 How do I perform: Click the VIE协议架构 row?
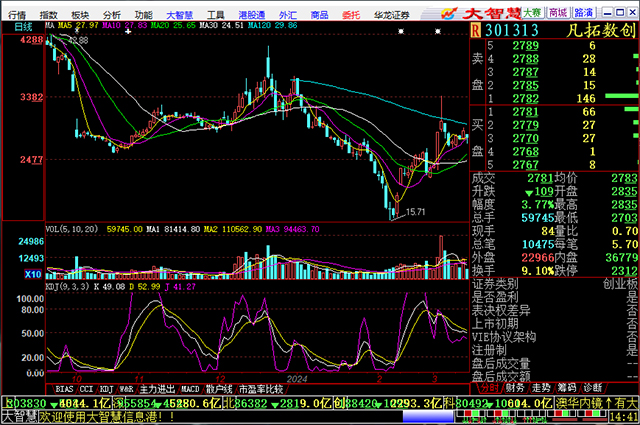click(555, 337)
